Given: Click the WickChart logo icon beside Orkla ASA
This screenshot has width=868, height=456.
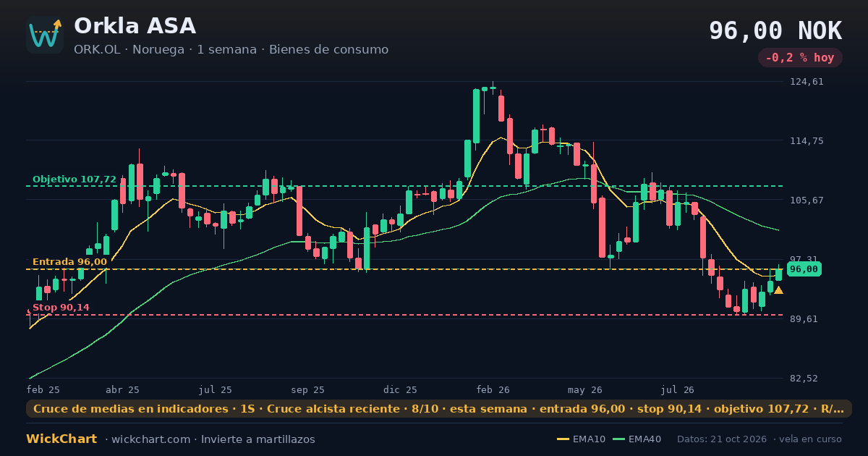Looking at the screenshot, I should tap(45, 35).
